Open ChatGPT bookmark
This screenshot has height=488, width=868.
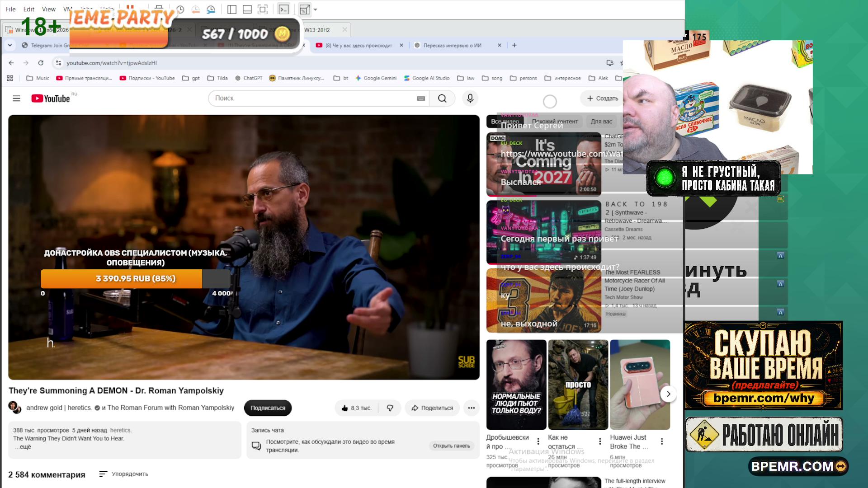(249, 78)
